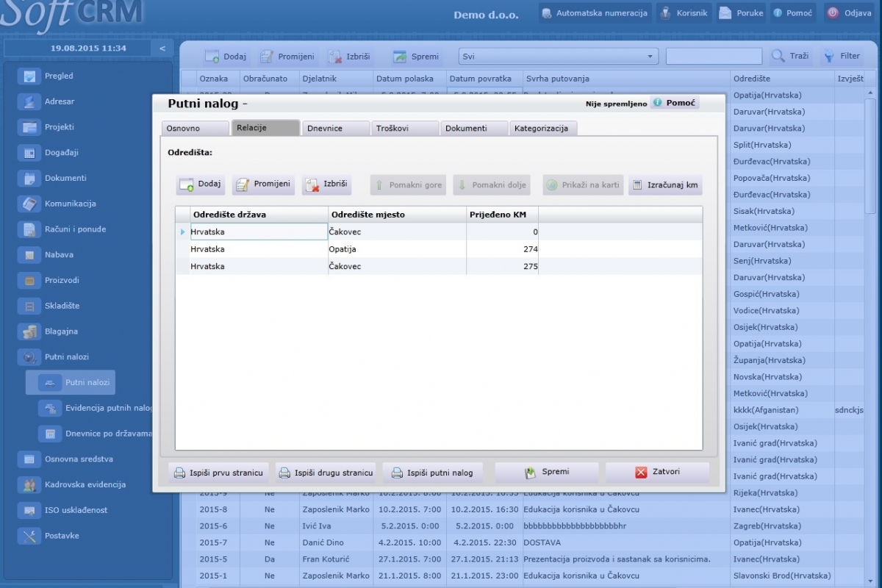Image resolution: width=882 pixels, height=588 pixels.
Task: Click Spremi in the main list toolbar
Action: pos(416,57)
